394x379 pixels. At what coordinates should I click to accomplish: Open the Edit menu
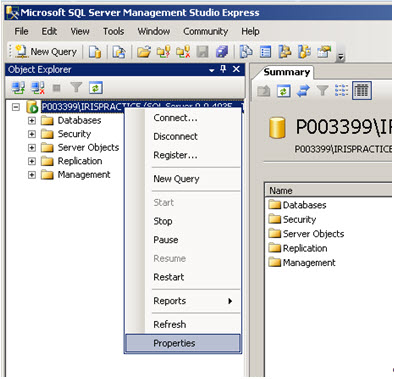click(x=49, y=31)
